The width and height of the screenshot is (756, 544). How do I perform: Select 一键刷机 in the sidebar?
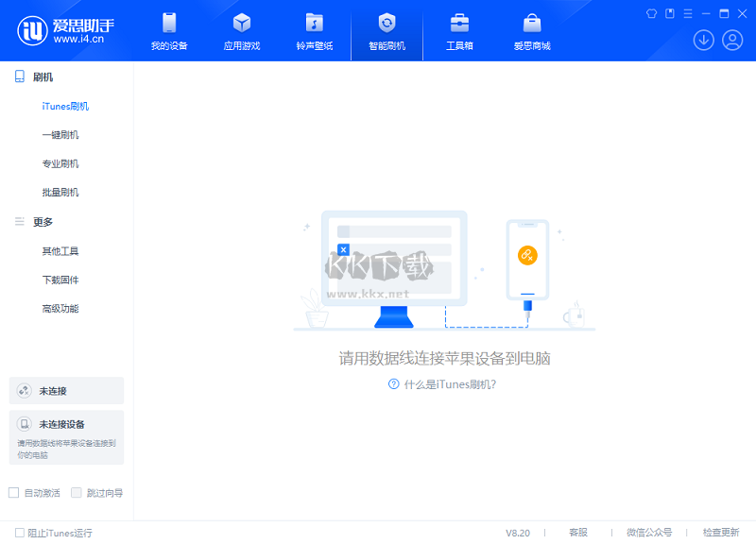[x=60, y=135]
